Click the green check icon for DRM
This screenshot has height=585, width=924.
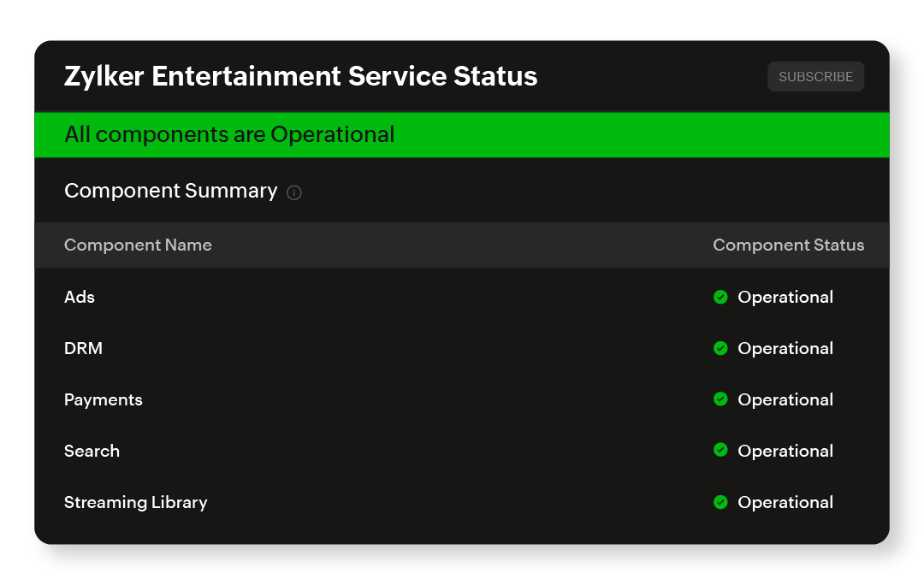[x=720, y=348]
